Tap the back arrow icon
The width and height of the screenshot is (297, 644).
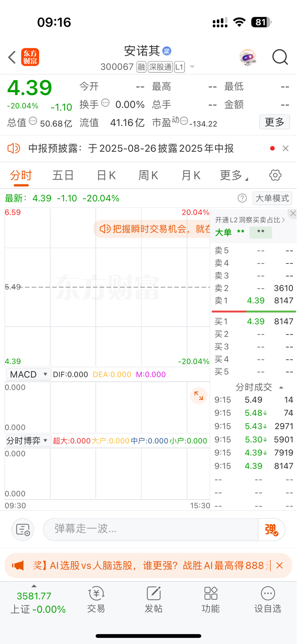click(x=12, y=57)
